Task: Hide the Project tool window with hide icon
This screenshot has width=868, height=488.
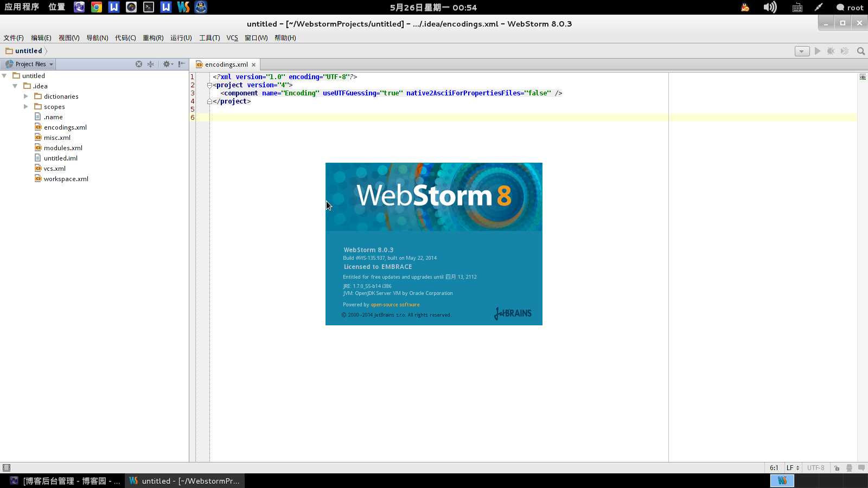Action: tap(182, 64)
